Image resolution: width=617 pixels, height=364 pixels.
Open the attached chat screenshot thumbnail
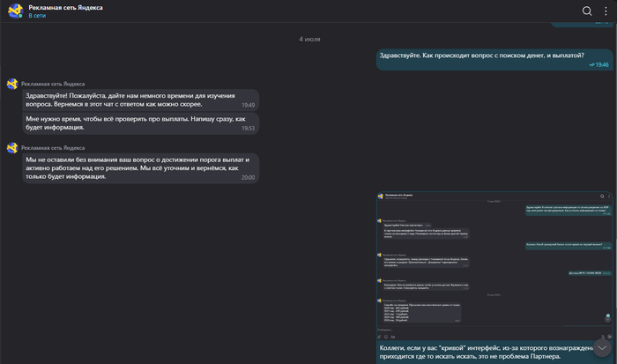click(x=494, y=266)
